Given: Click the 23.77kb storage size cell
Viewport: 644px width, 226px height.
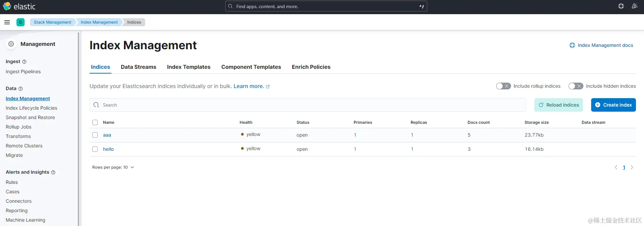Looking at the screenshot, I should coord(534,135).
